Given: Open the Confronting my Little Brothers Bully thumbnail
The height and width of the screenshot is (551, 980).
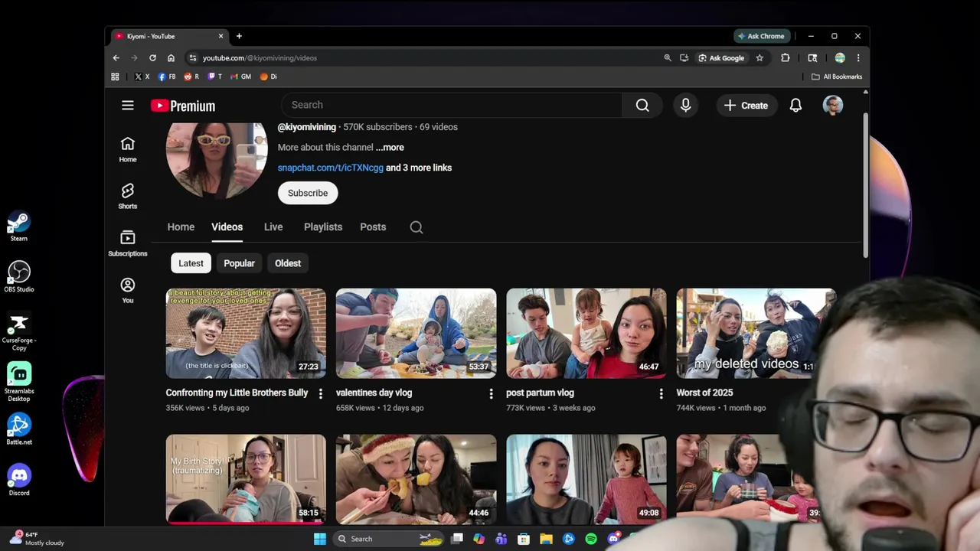Looking at the screenshot, I should pos(246,334).
